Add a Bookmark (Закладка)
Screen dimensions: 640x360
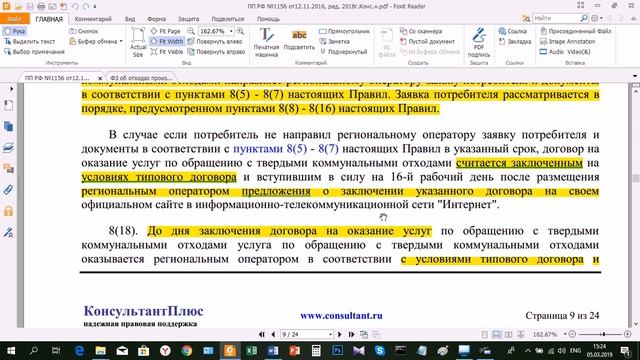(x=515, y=42)
